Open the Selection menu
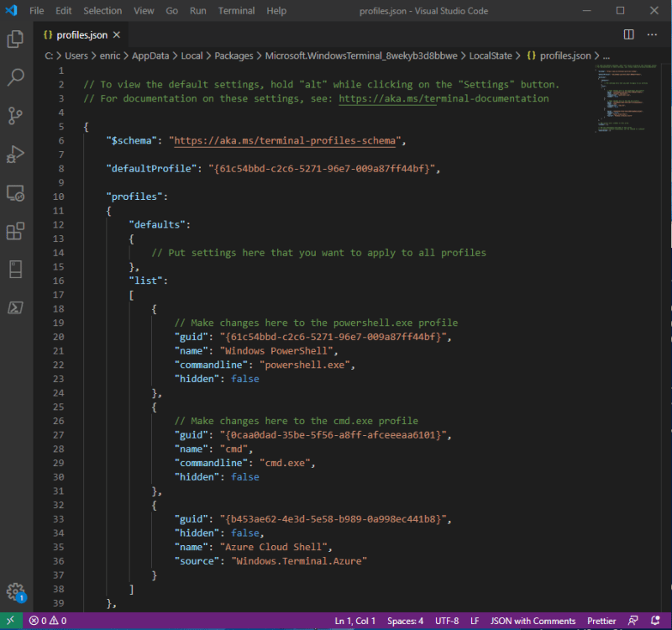This screenshot has height=630, width=672. point(102,11)
